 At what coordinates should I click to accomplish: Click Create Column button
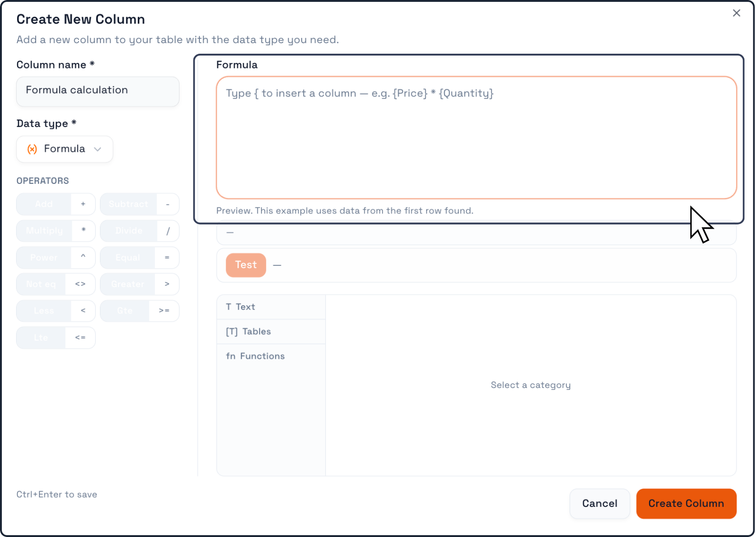pos(686,504)
